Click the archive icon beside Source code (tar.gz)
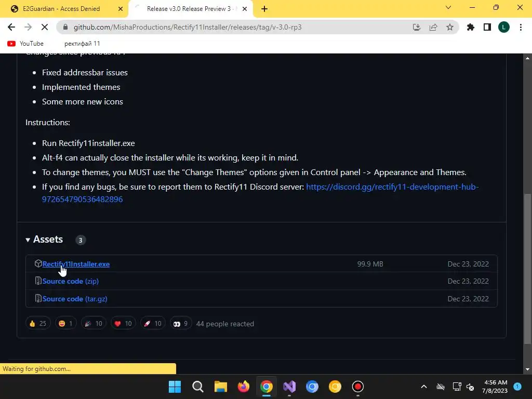Screen dimensions: 532x399 pyautogui.click(x=38, y=299)
